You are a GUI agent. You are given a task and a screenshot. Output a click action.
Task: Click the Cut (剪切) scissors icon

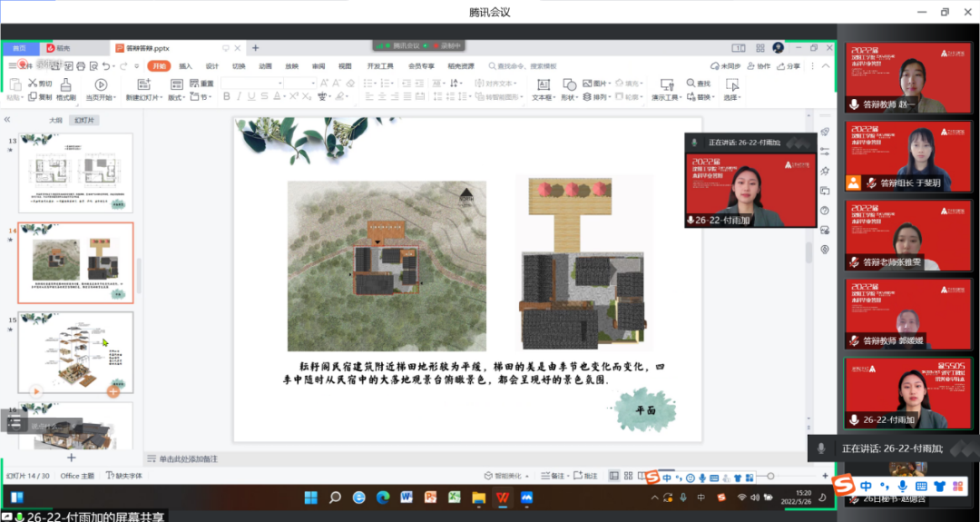pos(33,84)
